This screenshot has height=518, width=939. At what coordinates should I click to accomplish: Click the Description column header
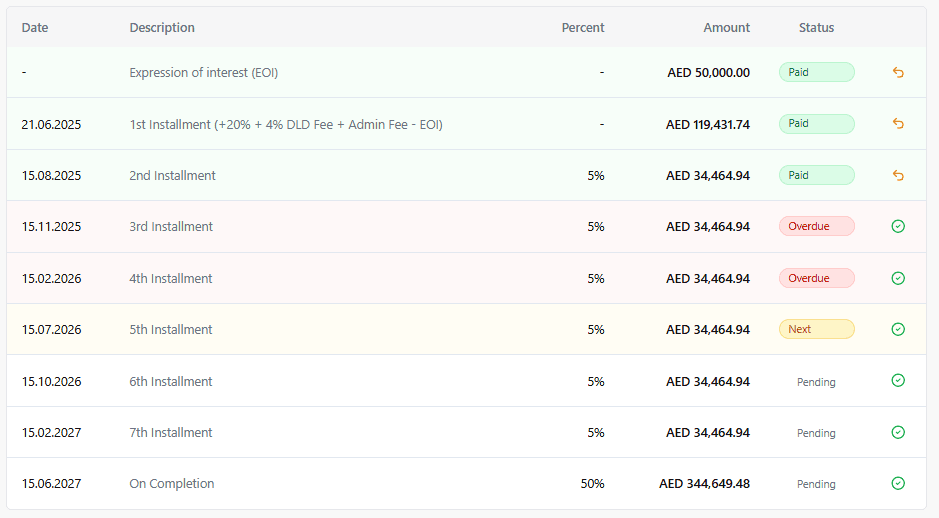162,28
